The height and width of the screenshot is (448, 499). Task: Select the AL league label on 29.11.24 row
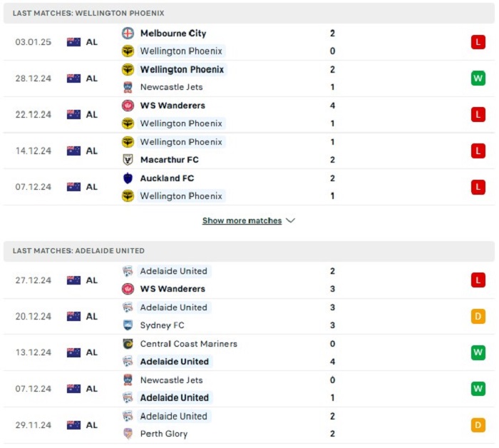click(92, 425)
